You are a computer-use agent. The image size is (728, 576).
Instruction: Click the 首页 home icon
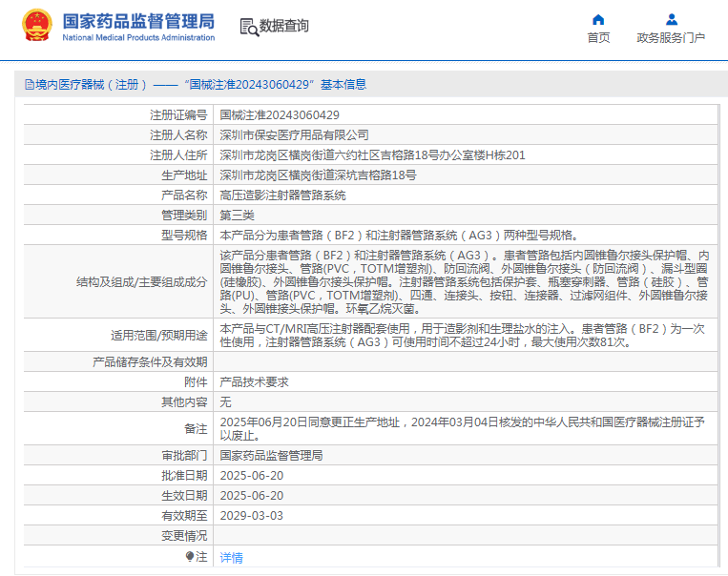598,19
